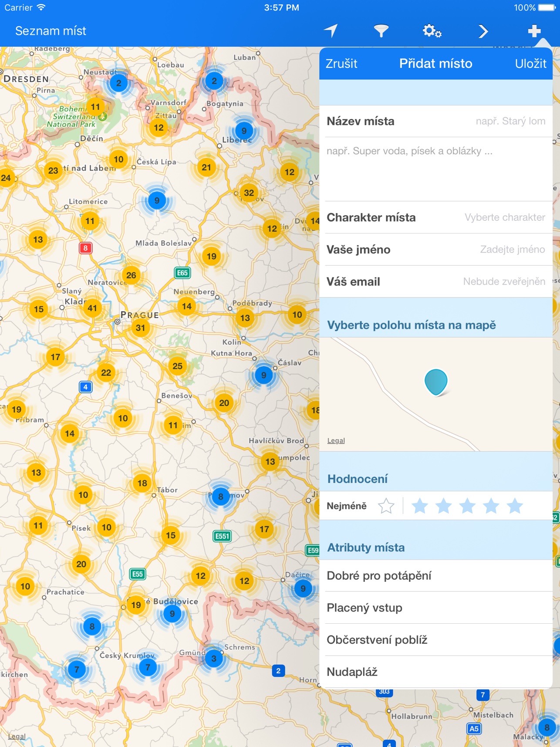The height and width of the screenshot is (747, 560).
Task: Tap the cluster 19 near Příbram
Action: [17, 409]
